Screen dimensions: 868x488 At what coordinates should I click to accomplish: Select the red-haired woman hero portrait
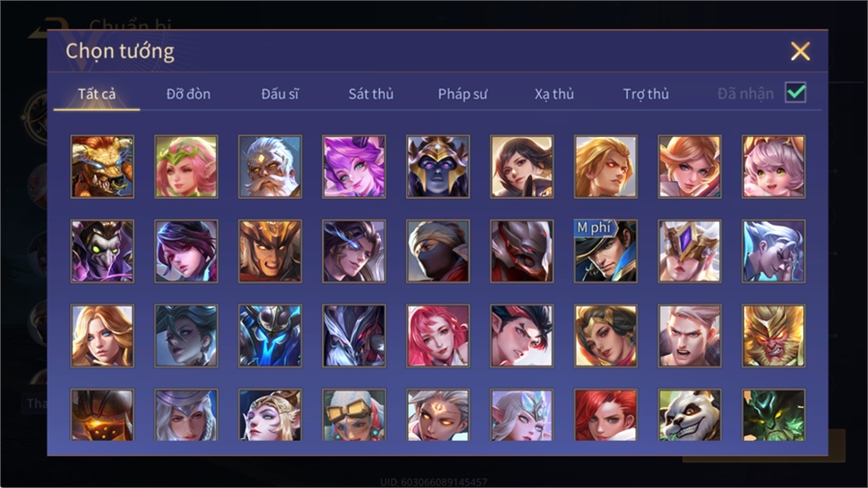tap(606, 415)
